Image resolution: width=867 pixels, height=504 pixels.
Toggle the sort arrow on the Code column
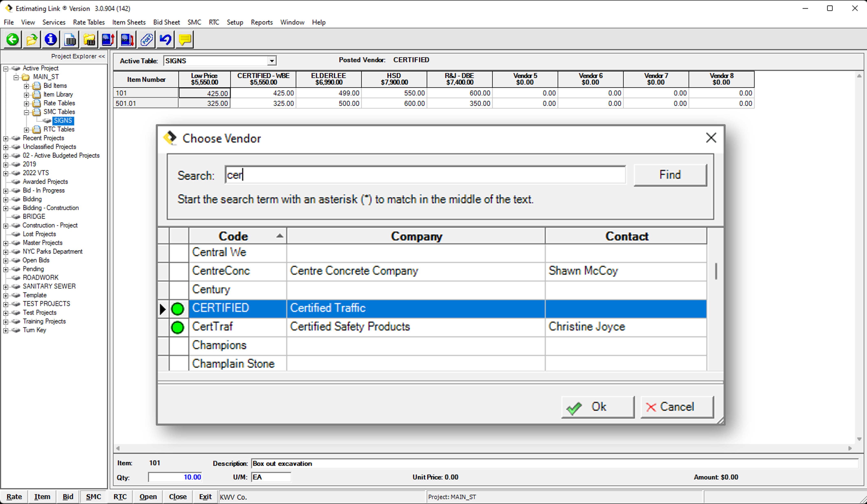click(280, 236)
